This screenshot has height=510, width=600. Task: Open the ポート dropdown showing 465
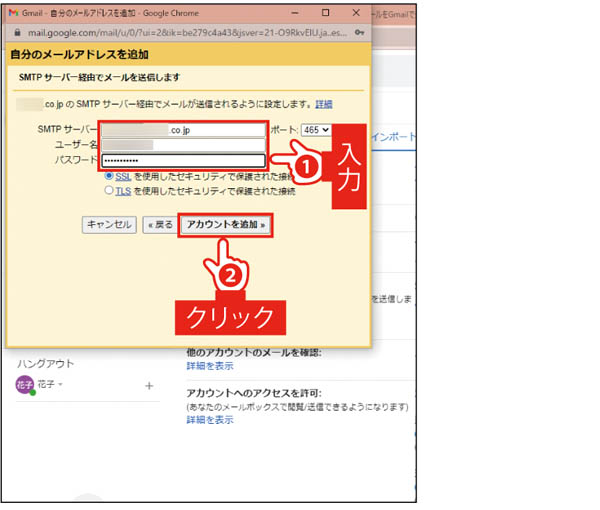(315, 129)
